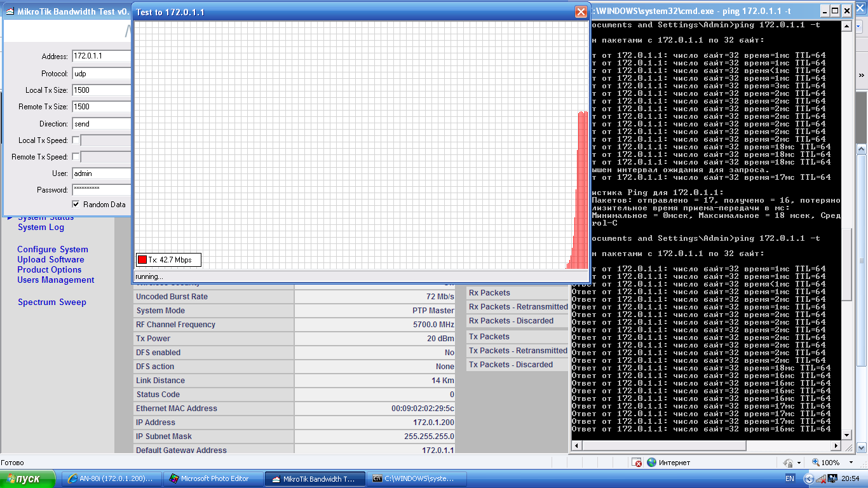
Task: Maximize the cmd.exe ping window
Action: pyautogui.click(x=836, y=11)
